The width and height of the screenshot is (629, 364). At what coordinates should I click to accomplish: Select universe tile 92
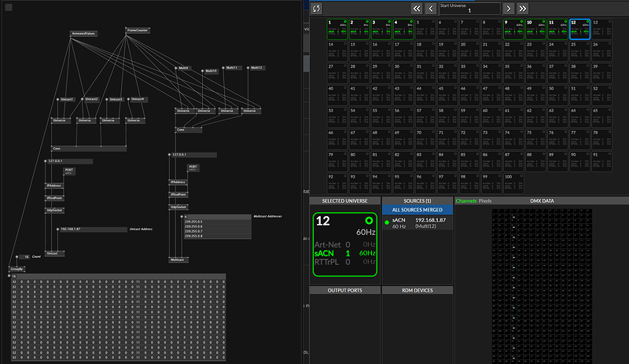(x=337, y=183)
